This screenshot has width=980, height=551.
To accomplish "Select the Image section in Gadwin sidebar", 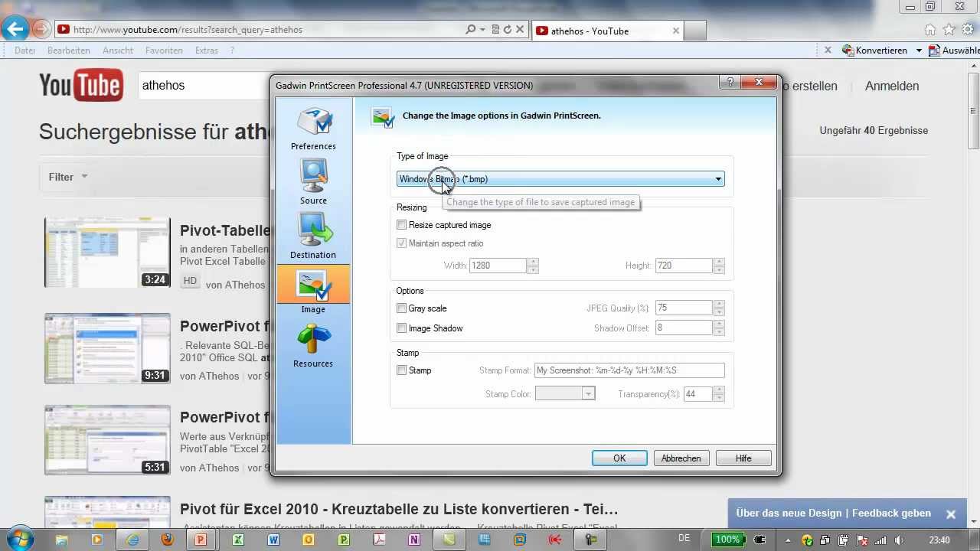I will 313,292.
